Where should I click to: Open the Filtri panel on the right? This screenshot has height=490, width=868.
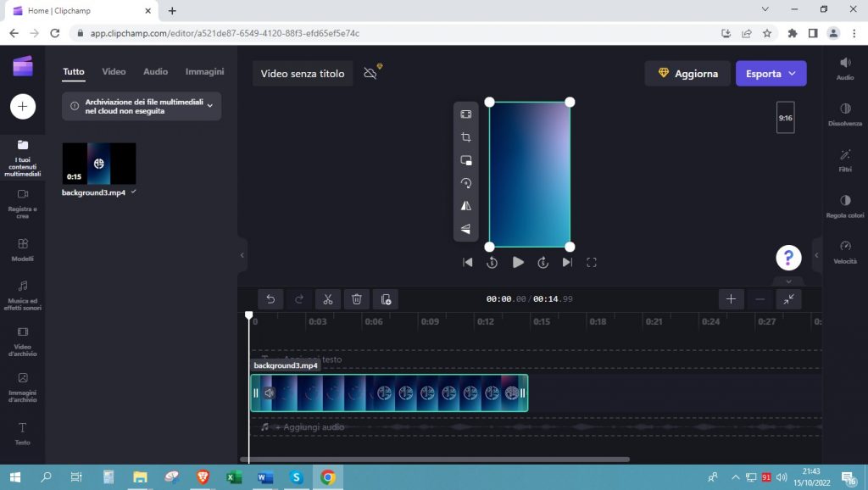point(844,161)
